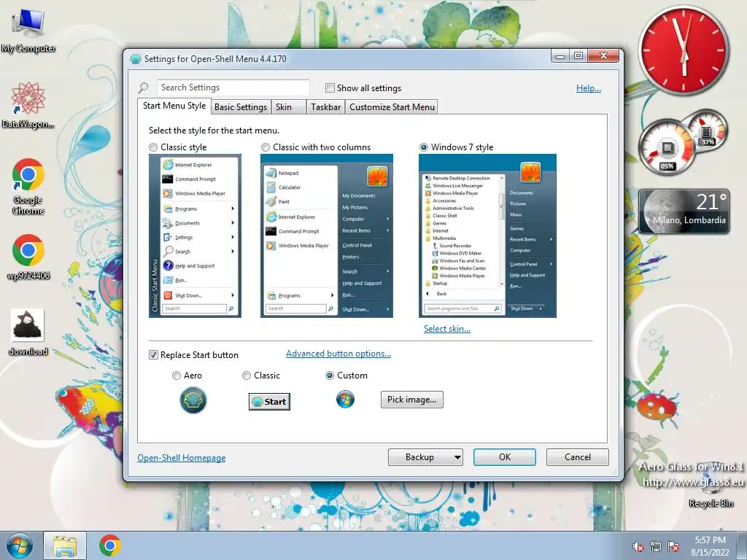Click the Milano weather gadget
The height and width of the screenshot is (560, 747).
[684, 211]
